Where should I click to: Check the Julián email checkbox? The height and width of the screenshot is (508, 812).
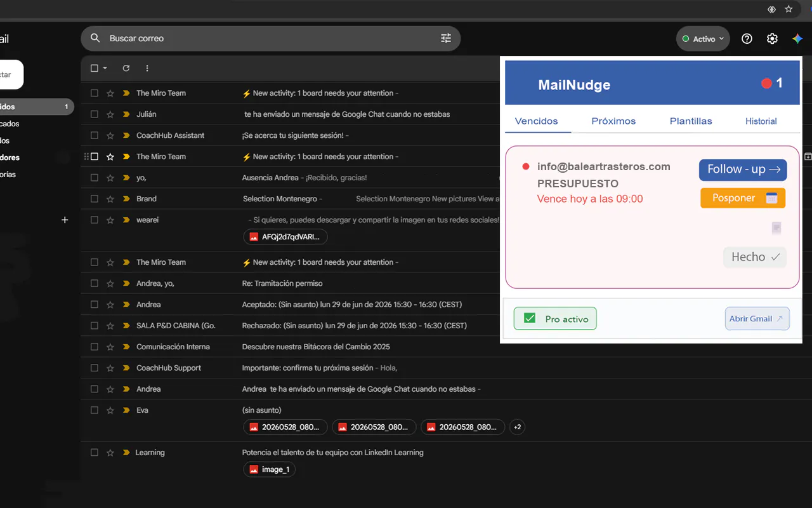coord(95,114)
